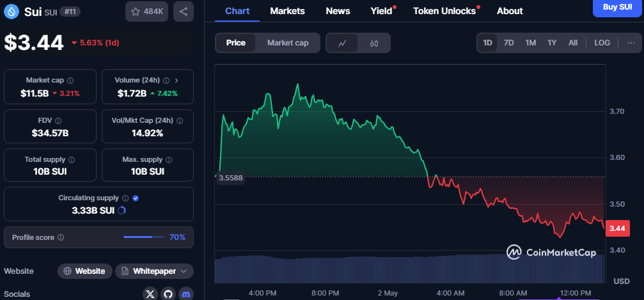Click the volume bars under the chart
644x300 pixels.
click(x=409, y=269)
